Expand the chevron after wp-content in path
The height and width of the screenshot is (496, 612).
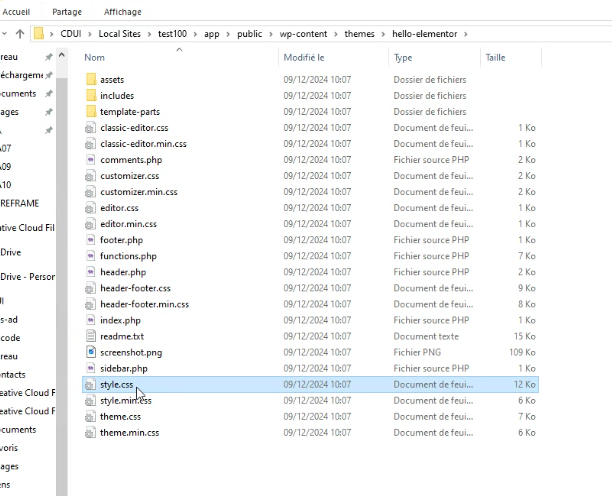[338, 34]
